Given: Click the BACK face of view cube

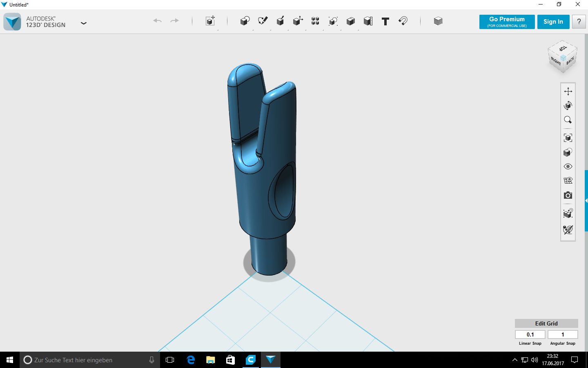Looking at the screenshot, I should pyautogui.click(x=570, y=61).
